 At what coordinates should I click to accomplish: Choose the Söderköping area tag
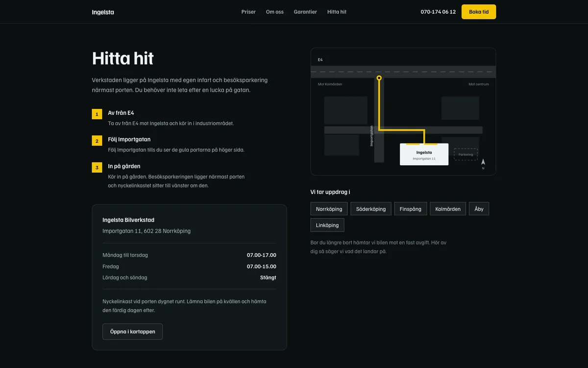click(371, 209)
